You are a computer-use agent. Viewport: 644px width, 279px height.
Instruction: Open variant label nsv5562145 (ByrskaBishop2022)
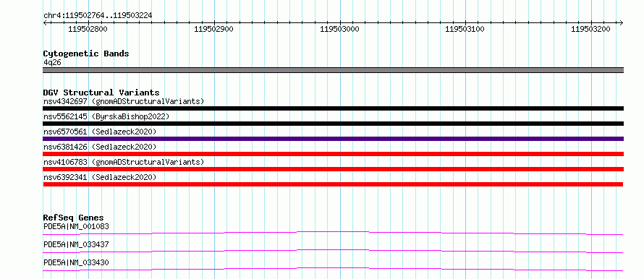coord(106,116)
